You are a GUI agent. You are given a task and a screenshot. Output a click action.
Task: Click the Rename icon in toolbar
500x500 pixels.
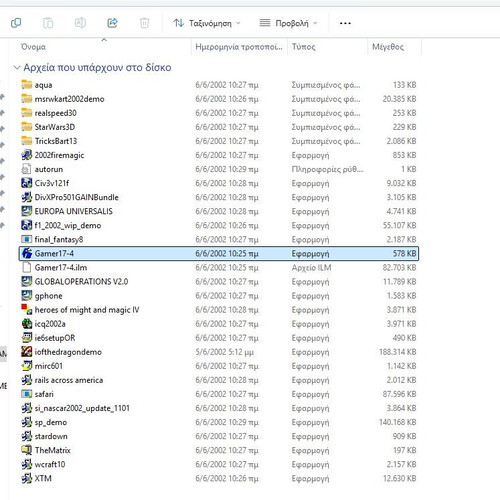[x=80, y=23]
